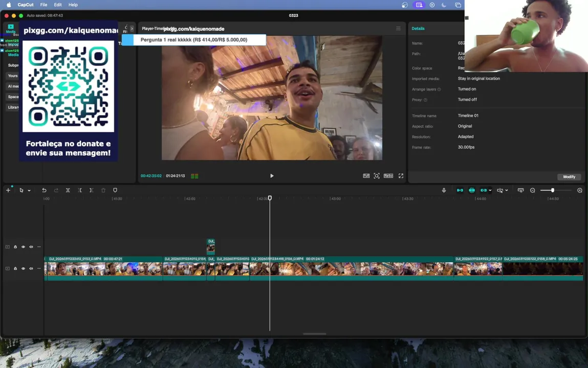Expand the panel chevron next to Player tab
588x368 pixels.
[x=132, y=29]
